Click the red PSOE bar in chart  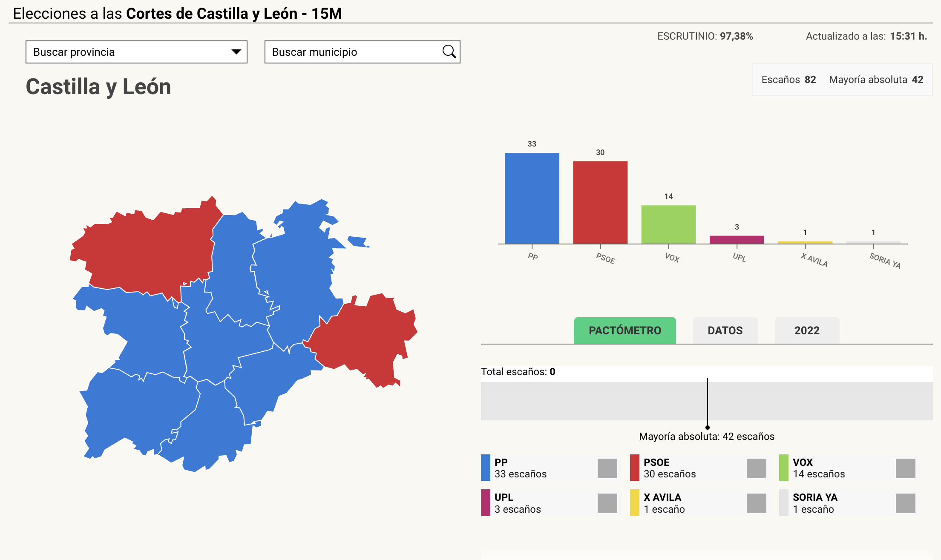tap(600, 202)
